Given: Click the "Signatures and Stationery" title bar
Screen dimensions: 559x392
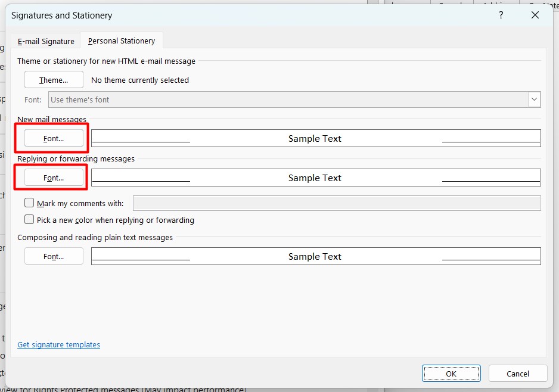Looking at the screenshot, I should coord(238,15).
